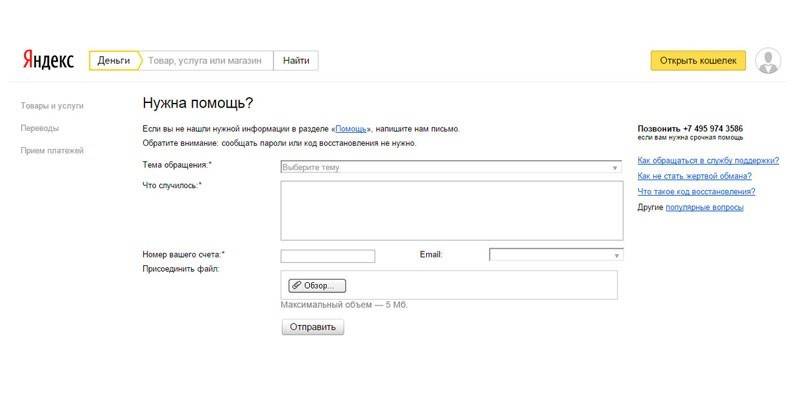The height and width of the screenshot is (400, 800).
Task: Focus the Товар, услуга или магазин search field
Action: pyautogui.click(x=205, y=61)
